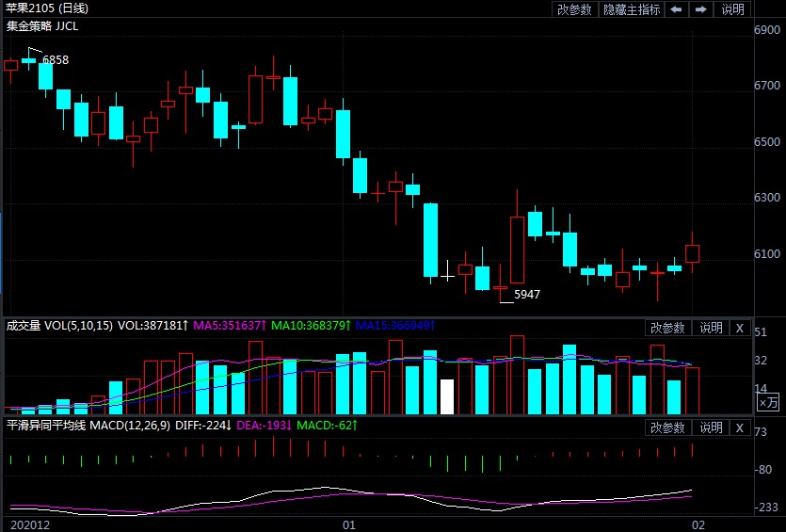The image size is (786, 532).
Task: Close the MACD indicator panel
Action: click(739, 427)
